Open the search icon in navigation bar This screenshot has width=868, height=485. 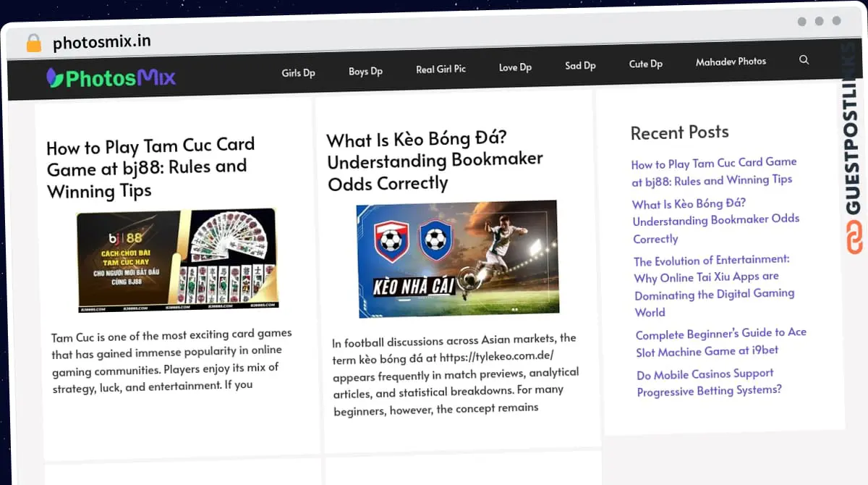coord(804,60)
